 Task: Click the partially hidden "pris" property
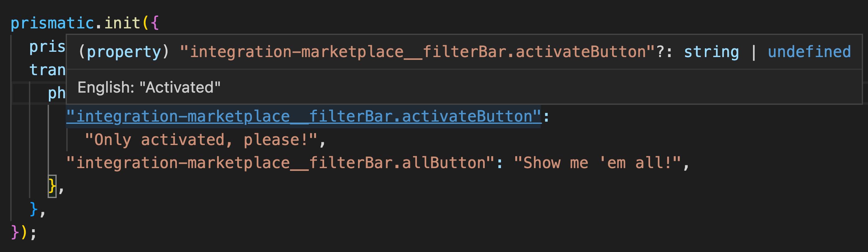pyautogui.click(x=47, y=47)
